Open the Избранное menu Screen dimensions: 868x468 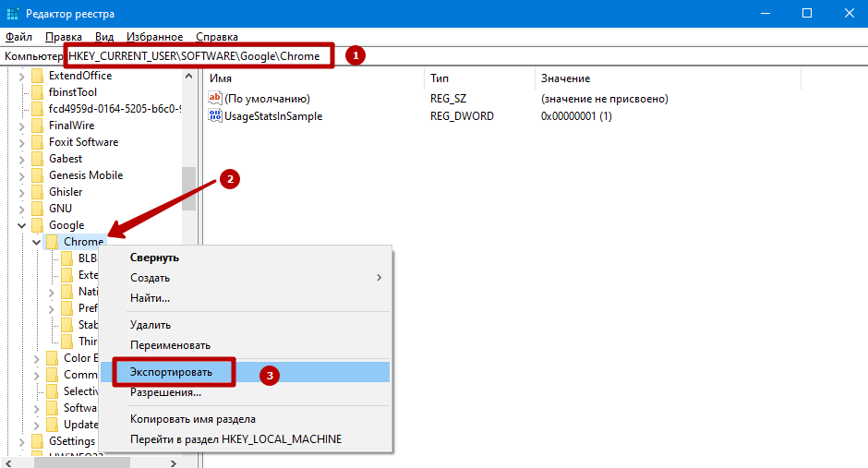(154, 37)
